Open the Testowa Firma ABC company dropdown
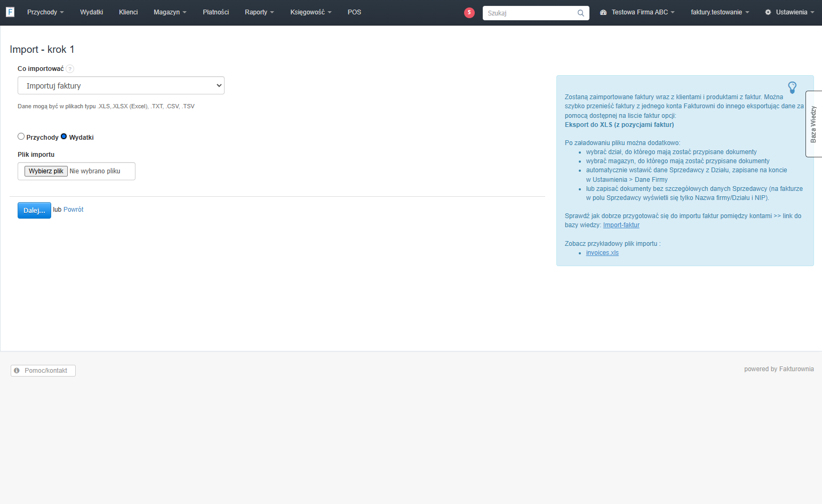Image resolution: width=822 pixels, height=504 pixels. point(643,12)
